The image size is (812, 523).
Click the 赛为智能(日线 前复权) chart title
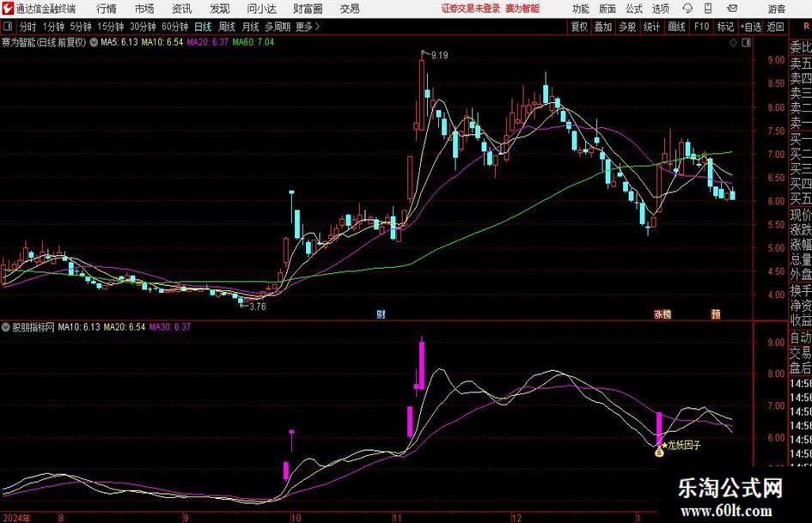pos(44,42)
